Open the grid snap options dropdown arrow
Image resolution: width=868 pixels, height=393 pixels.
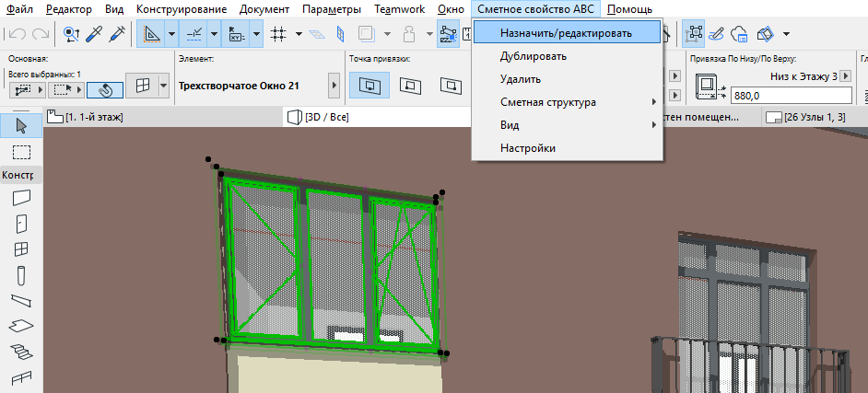(299, 34)
